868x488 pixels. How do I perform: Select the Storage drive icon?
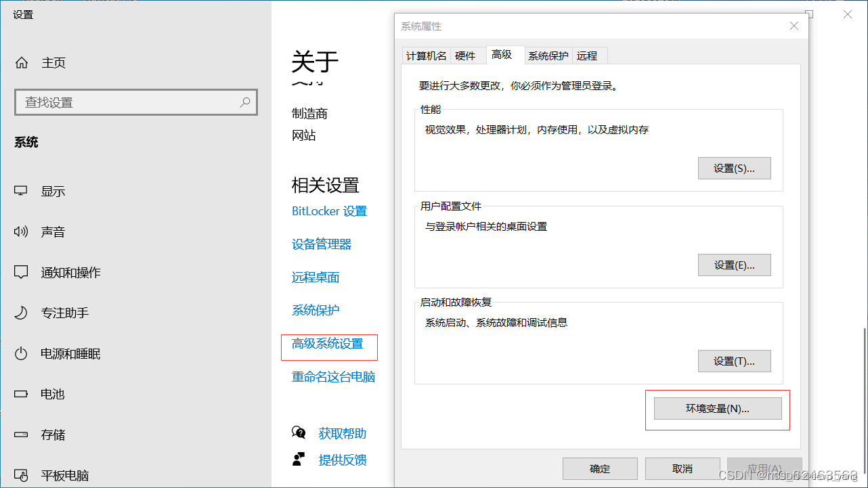[x=21, y=435]
